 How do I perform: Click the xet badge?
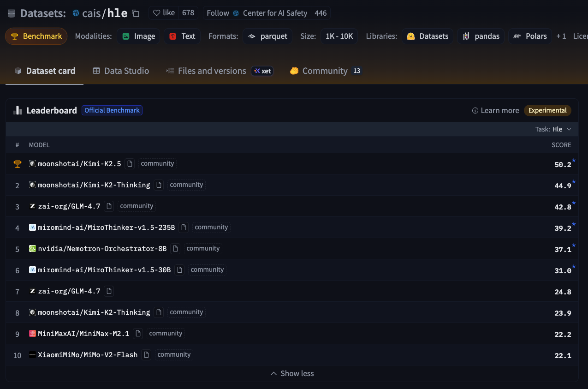pyautogui.click(x=262, y=71)
